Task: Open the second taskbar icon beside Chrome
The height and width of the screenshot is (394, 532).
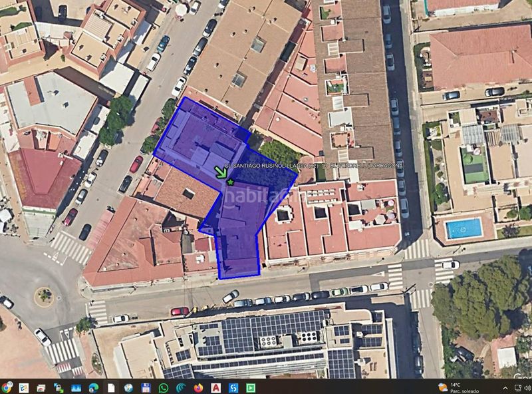Action: (x=24, y=387)
